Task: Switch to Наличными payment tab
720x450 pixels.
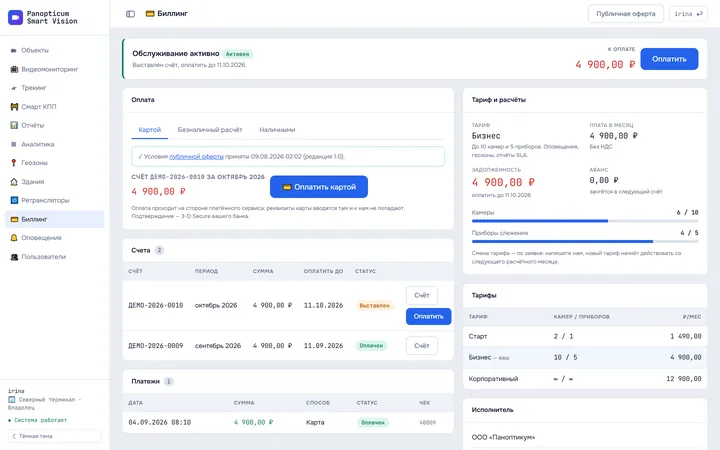Action: 277,130
